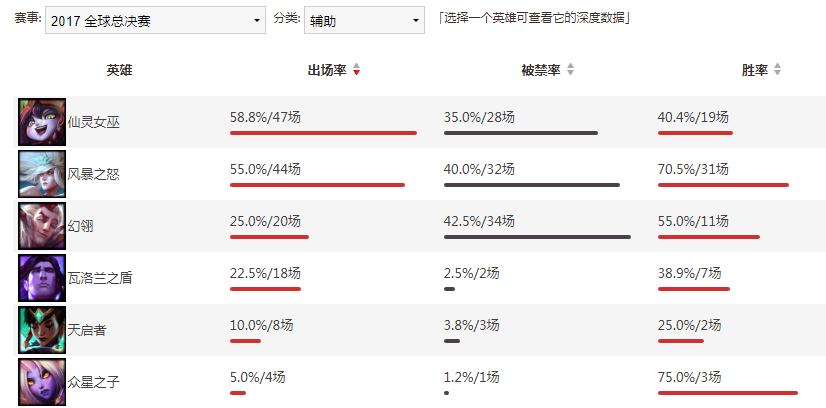Open the 众星之子 hero avatar

pos(42,383)
